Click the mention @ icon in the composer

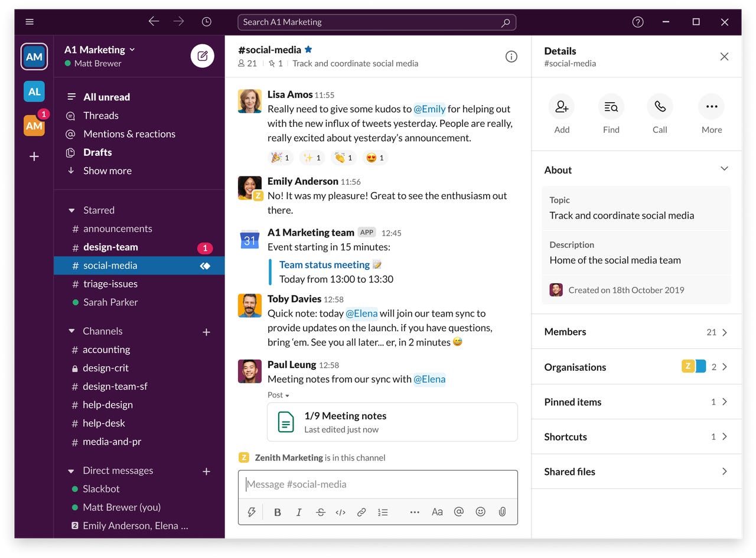459,512
